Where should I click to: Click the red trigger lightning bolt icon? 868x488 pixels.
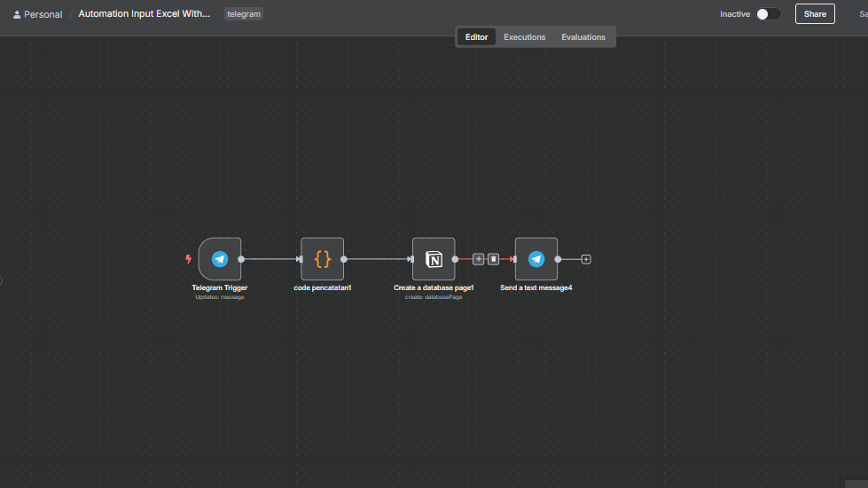coord(188,259)
